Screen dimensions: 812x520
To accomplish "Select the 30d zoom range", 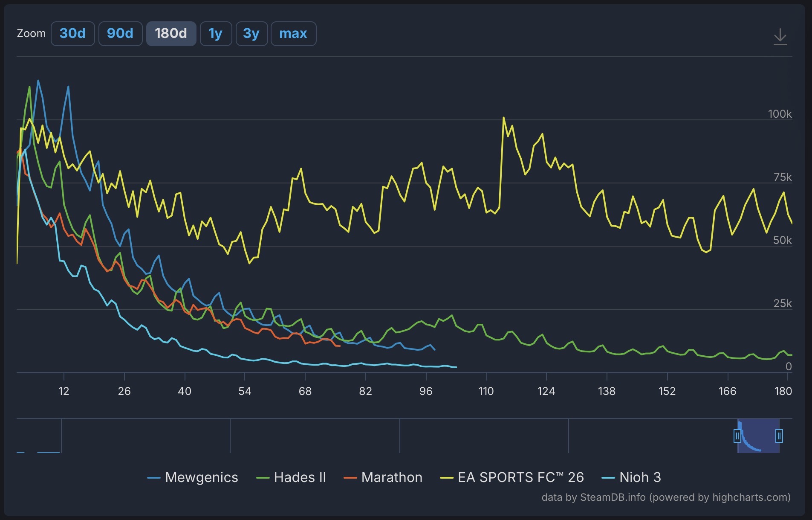I will 72,34.
